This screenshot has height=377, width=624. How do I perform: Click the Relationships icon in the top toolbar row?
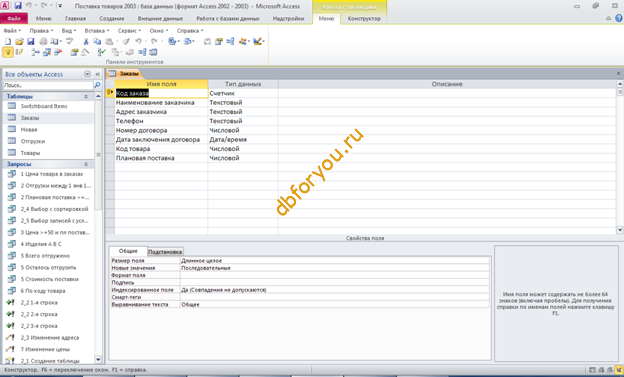point(230,41)
